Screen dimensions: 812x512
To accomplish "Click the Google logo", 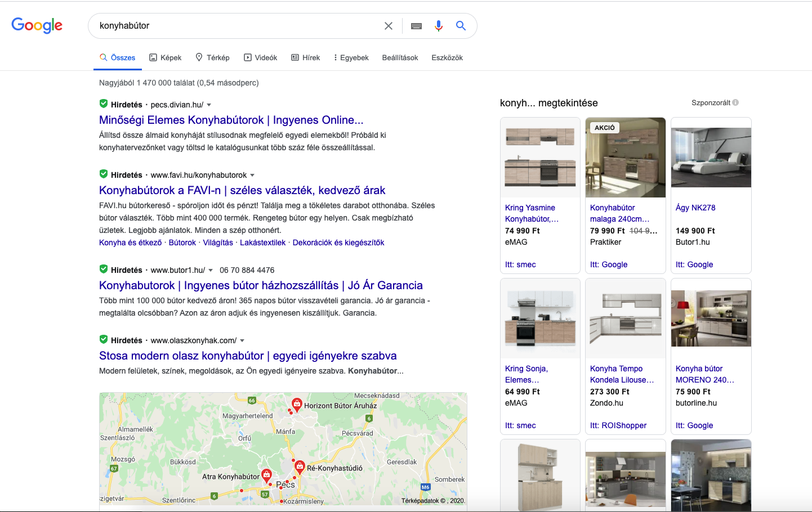I will [37, 25].
